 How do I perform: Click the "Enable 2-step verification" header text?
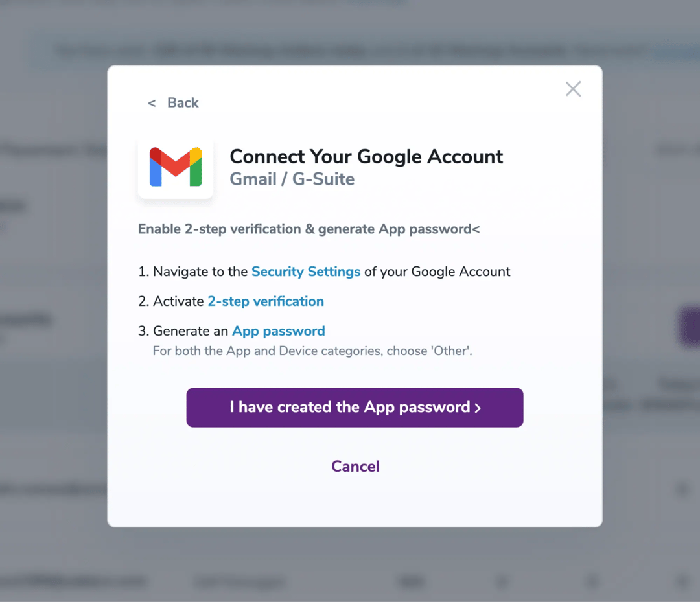click(x=308, y=229)
